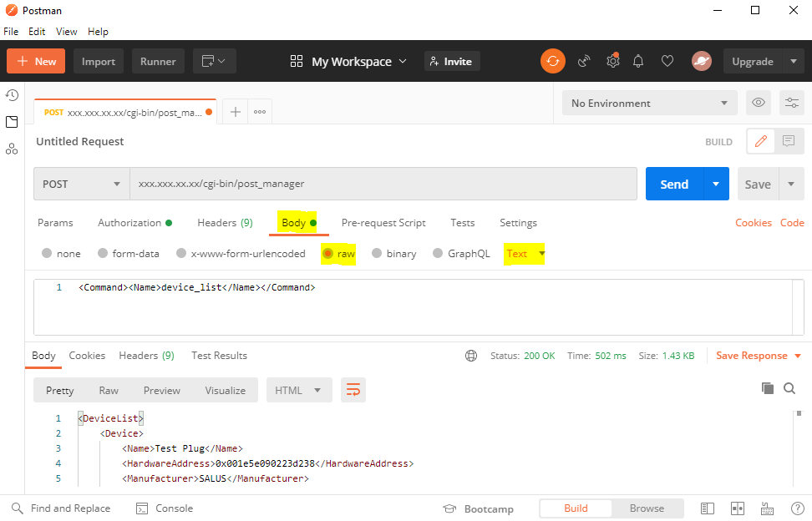Open tab options three dots

pyautogui.click(x=260, y=112)
